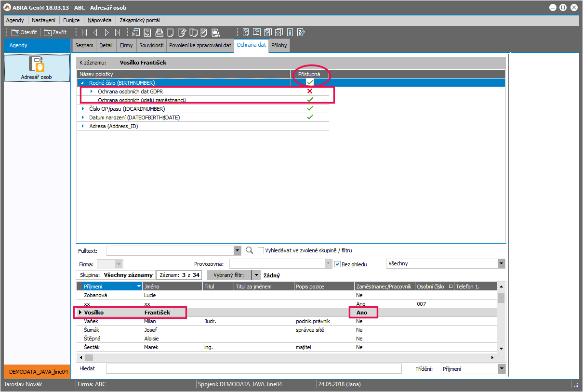Click the magnifier icon next to Fulltext
This screenshot has height=392, width=583.
point(249,250)
